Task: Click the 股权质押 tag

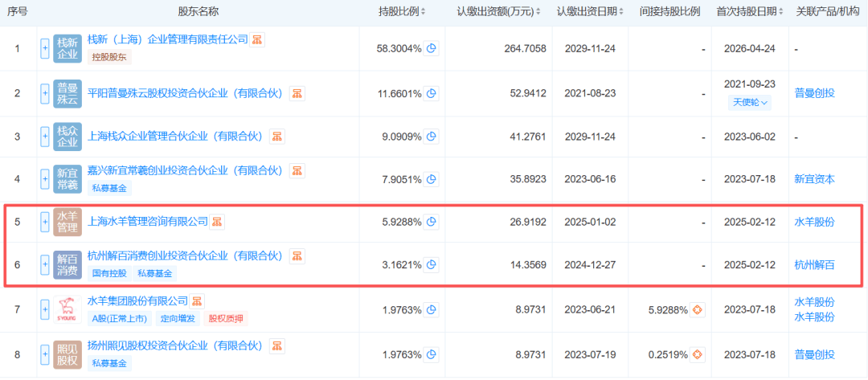Action: (x=226, y=319)
